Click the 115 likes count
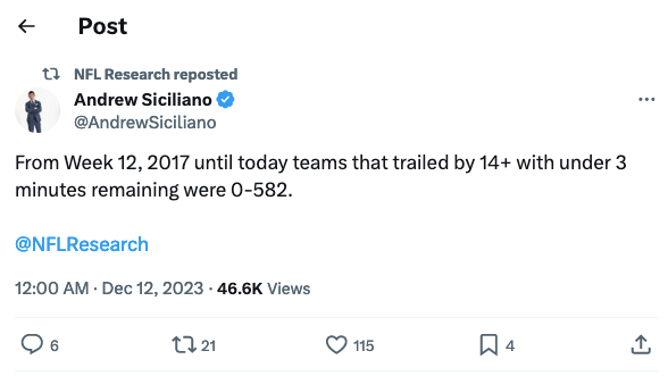668x376 pixels. coord(363,346)
